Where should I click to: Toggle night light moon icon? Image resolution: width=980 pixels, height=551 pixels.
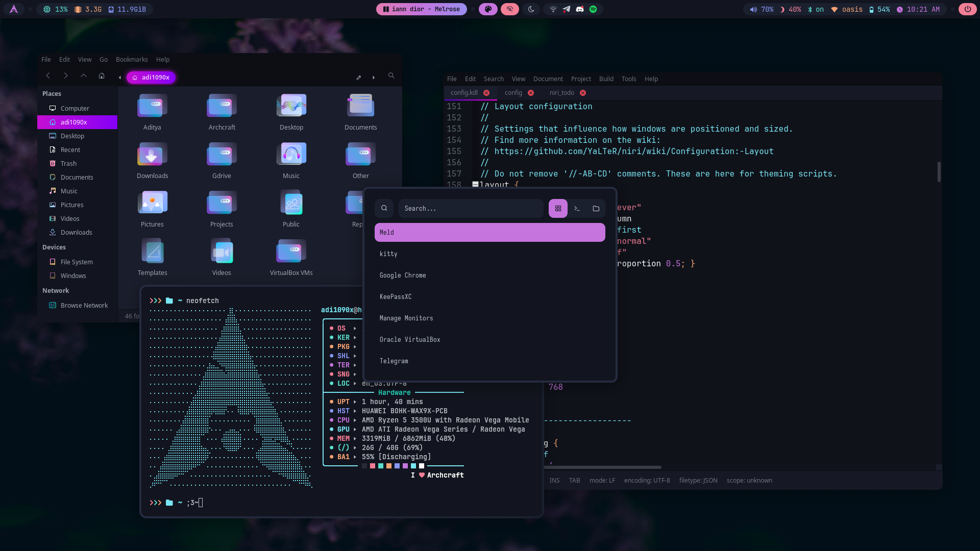531,9
